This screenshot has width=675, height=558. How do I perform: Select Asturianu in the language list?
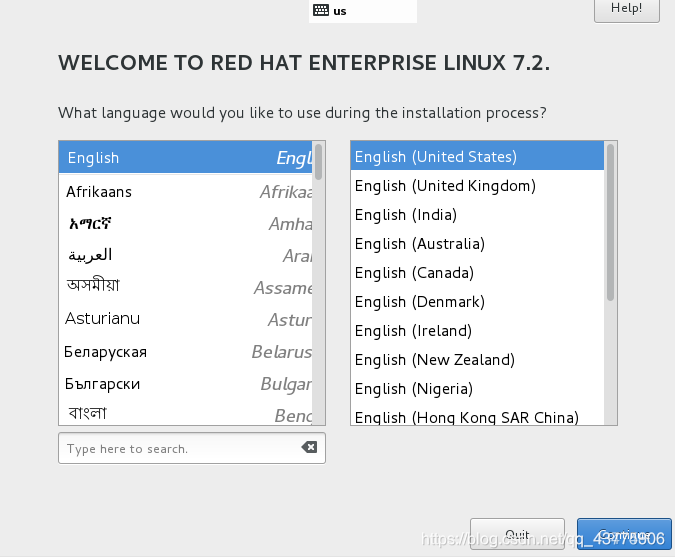point(186,319)
